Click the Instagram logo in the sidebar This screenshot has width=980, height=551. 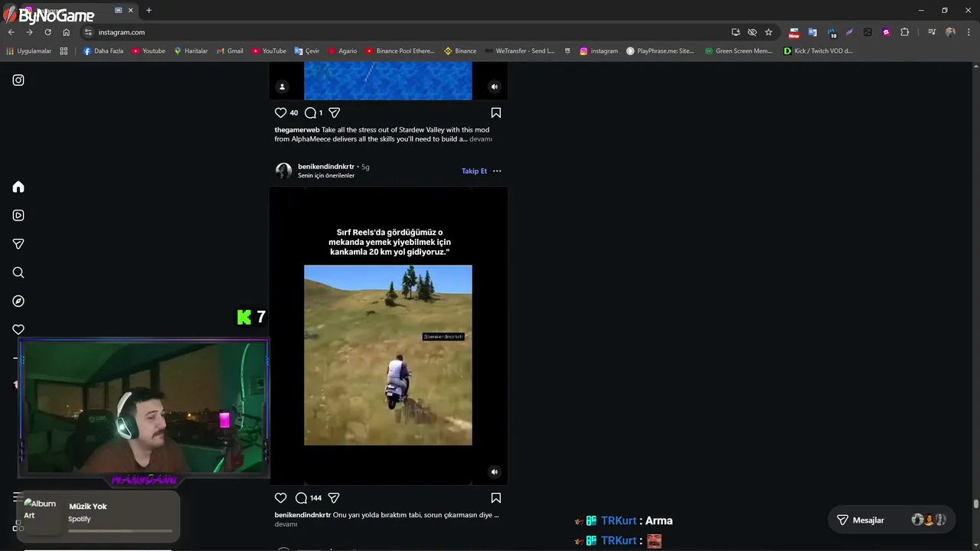pyautogui.click(x=18, y=80)
